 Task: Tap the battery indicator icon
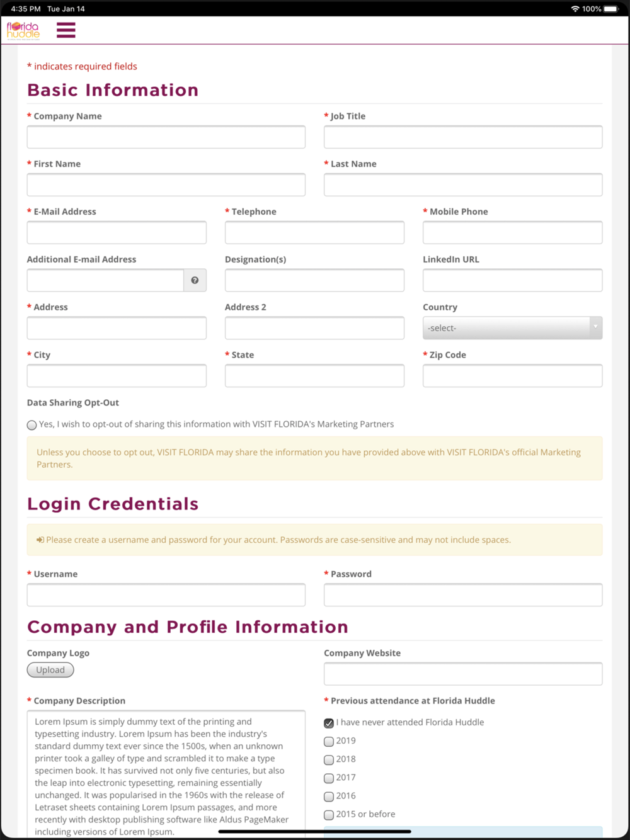click(611, 9)
